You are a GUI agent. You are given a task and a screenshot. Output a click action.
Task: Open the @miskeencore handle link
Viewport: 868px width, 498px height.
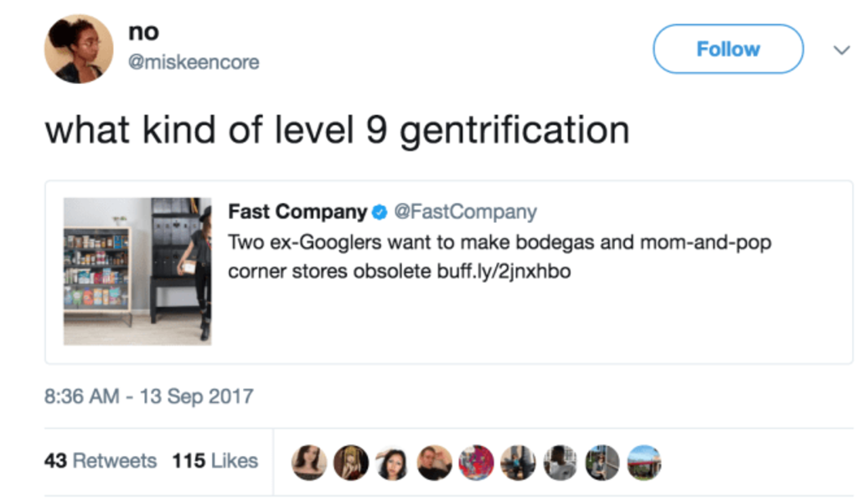pos(194,63)
